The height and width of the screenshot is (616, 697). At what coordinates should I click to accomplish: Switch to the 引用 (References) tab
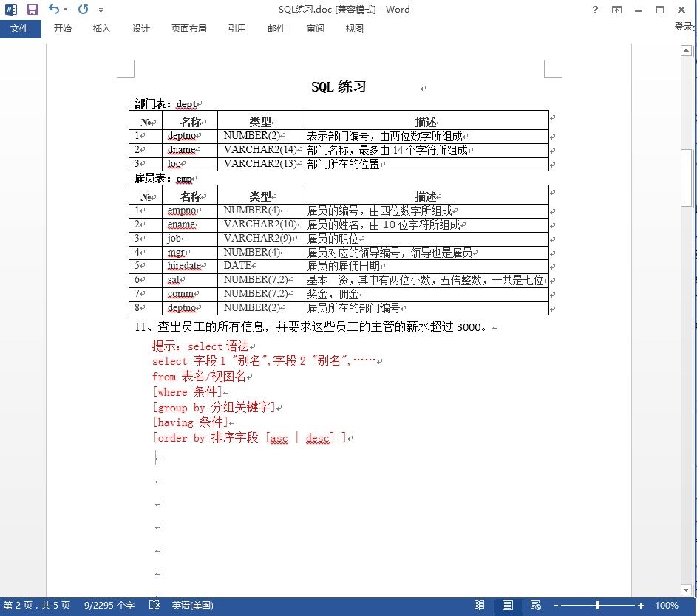(x=237, y=29)
